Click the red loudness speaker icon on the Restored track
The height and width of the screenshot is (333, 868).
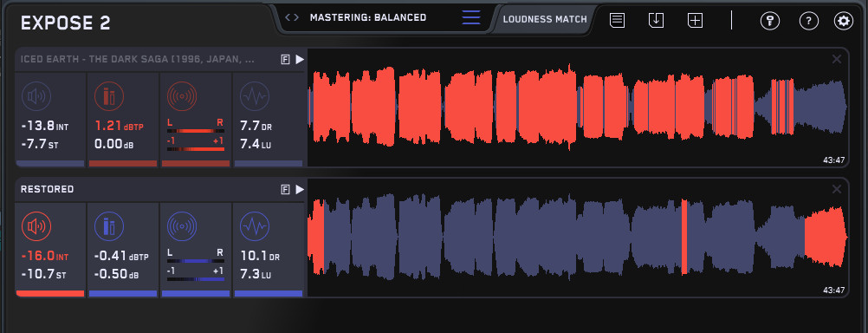[36, 226]
